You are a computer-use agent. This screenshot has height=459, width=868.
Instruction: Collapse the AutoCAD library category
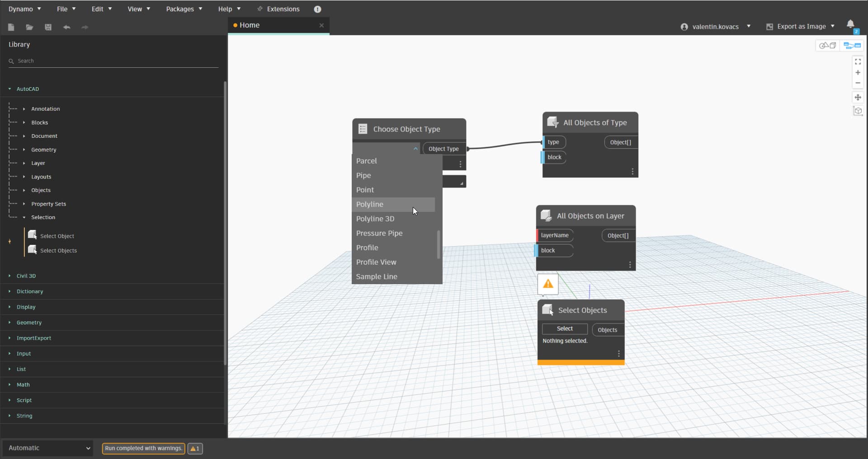9,89
